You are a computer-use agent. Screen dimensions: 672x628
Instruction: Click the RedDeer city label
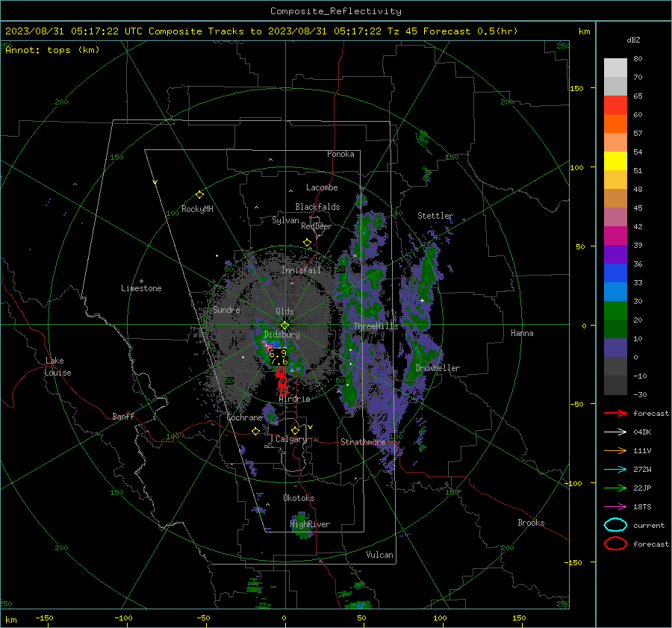pyautogui.click(x=317, y=226)
